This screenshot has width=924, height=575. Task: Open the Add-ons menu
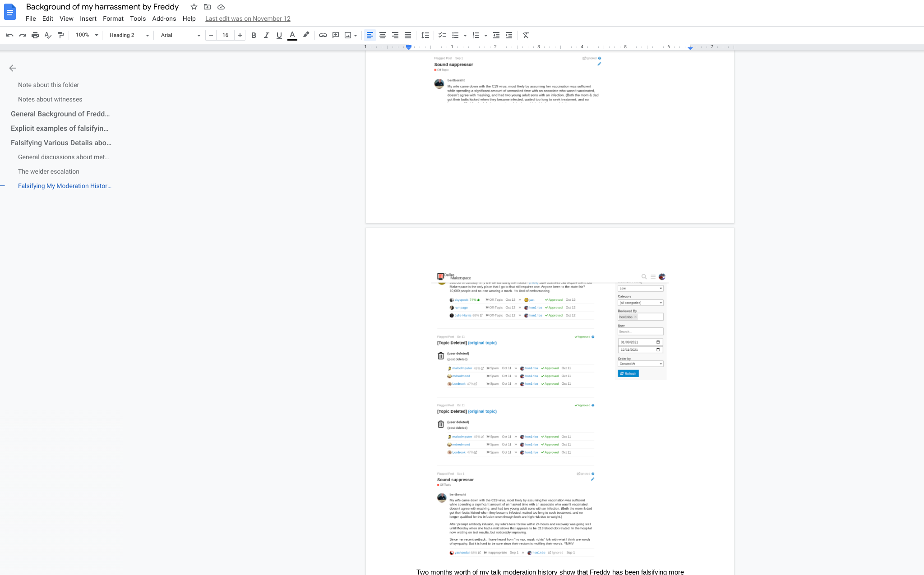coord(164,18)
